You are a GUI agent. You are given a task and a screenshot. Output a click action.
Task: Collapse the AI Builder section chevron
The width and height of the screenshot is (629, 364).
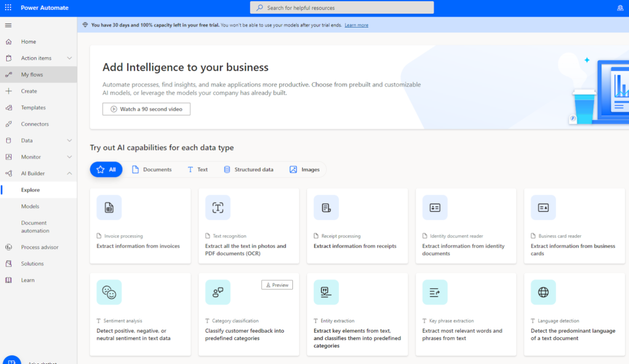[69, 173]
